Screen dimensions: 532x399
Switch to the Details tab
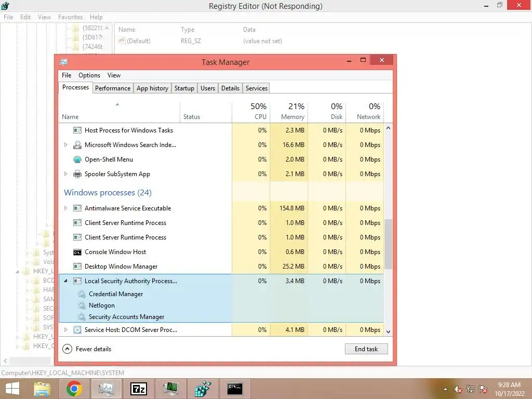(x=230, y=88)
